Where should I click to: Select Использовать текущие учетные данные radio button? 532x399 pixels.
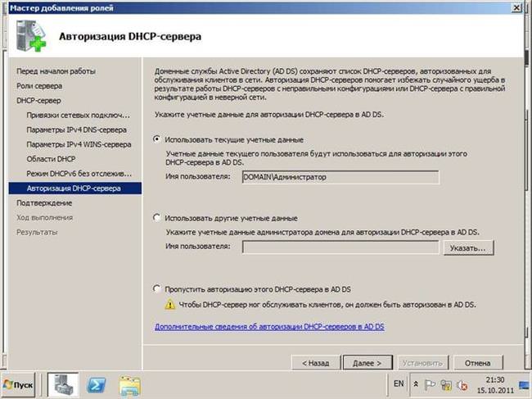[x=156, y=139]
